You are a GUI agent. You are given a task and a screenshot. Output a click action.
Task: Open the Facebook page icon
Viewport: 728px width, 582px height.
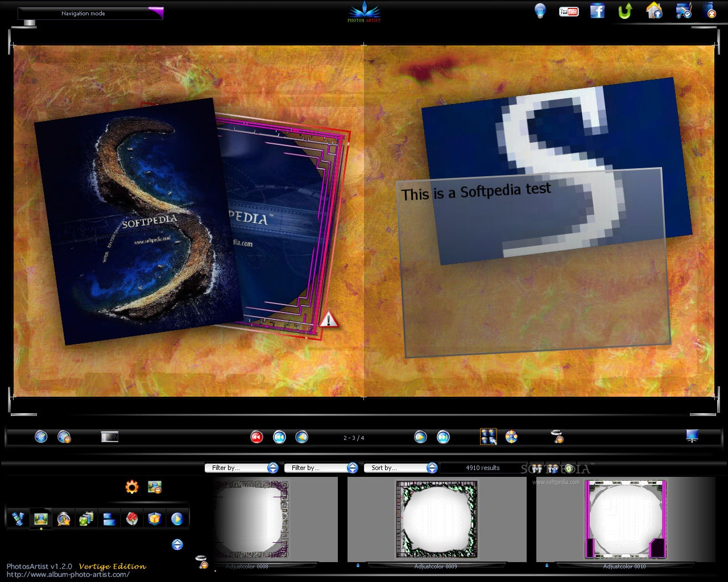[x=597, y=11]
